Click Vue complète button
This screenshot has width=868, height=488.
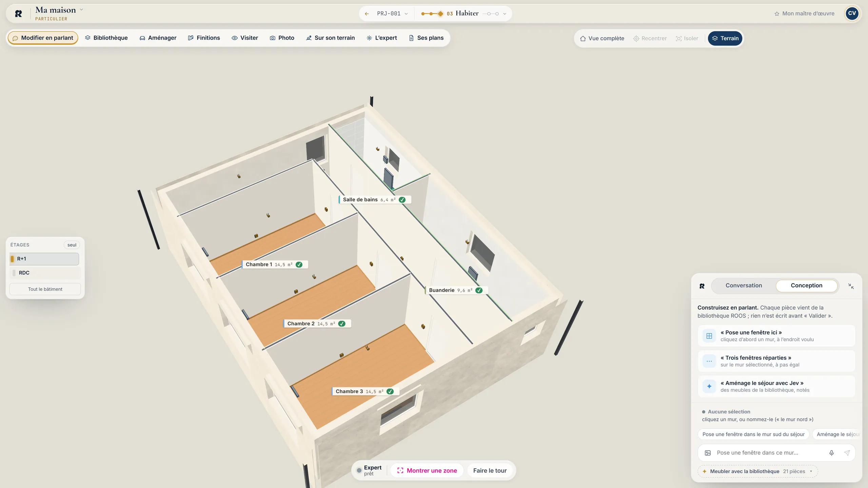pyautogui.click(x=602, y=38)
